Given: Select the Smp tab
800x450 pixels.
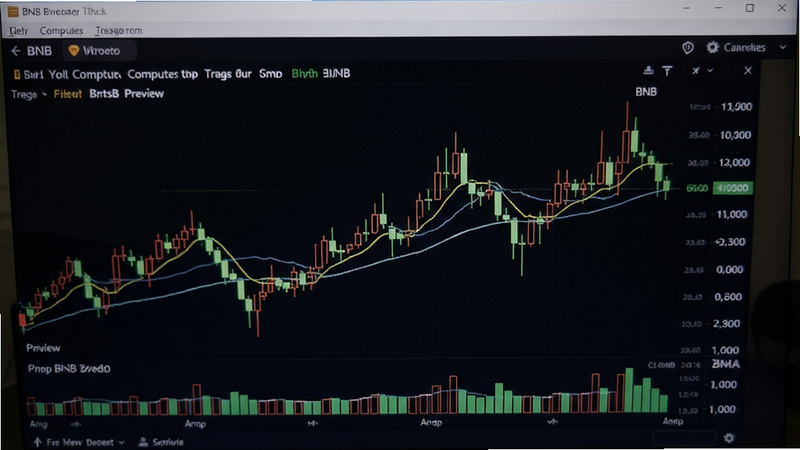Looking at the screenshot, I should [x=270, y=74].
